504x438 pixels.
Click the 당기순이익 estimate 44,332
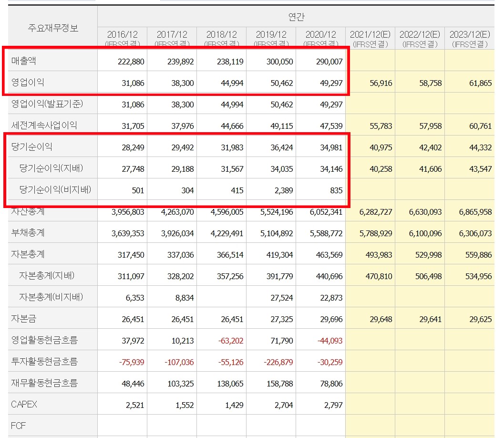pyautogui.click(x=481, y=147)
